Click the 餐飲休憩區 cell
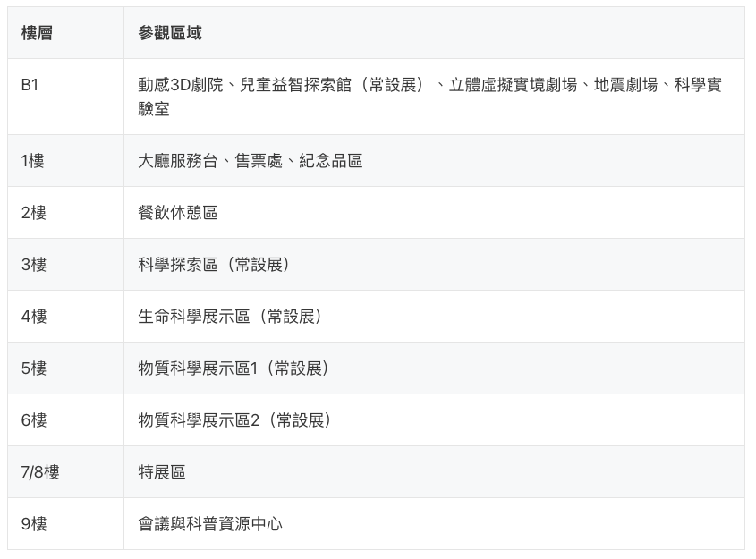This screenshot has height=559, width=756. tap(178, 213)
